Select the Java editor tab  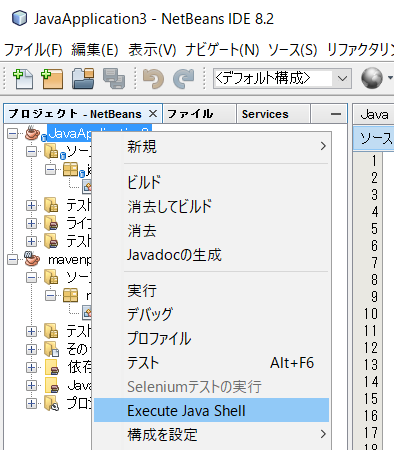coord(374,114)
